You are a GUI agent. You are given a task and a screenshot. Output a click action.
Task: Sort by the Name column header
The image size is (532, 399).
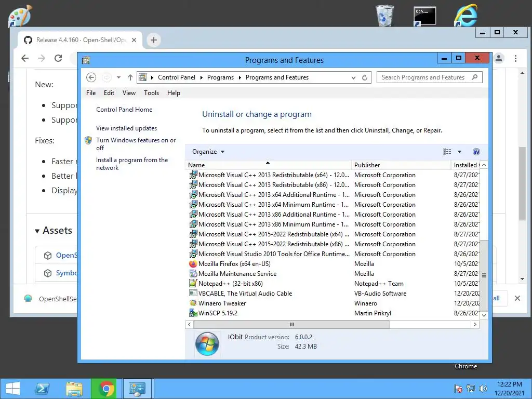click(268, 165)
